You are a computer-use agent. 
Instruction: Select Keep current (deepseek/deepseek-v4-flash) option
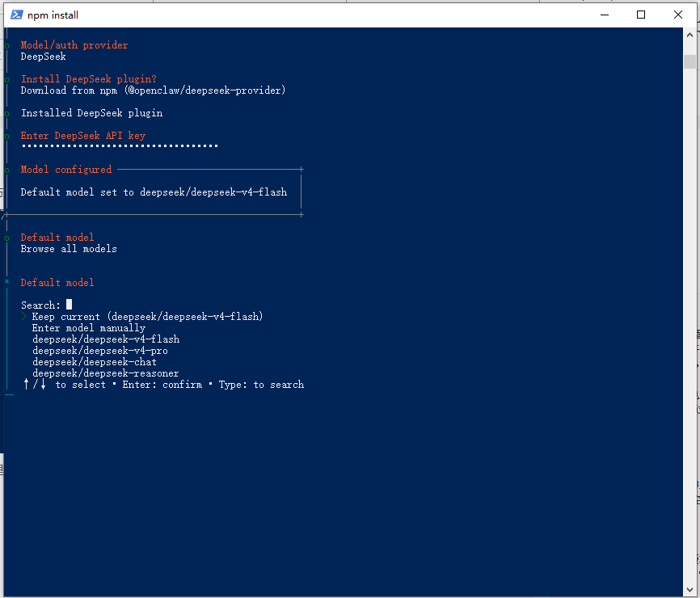(147, 317)
